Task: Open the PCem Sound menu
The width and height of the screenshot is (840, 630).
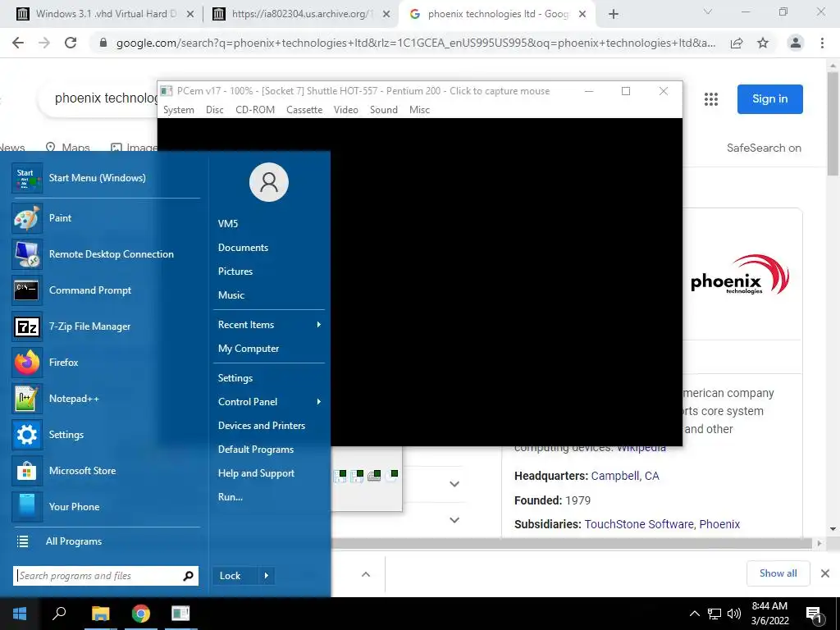Action: tap(384, 110)
